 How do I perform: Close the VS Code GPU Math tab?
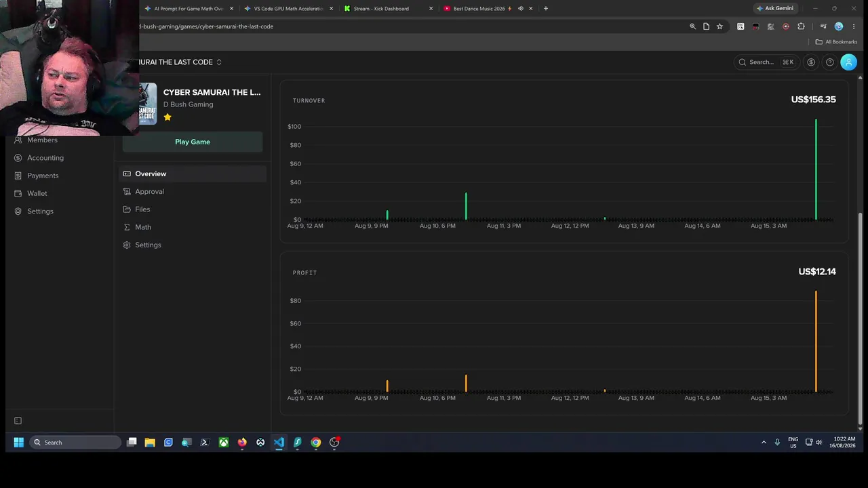(331, 9)
